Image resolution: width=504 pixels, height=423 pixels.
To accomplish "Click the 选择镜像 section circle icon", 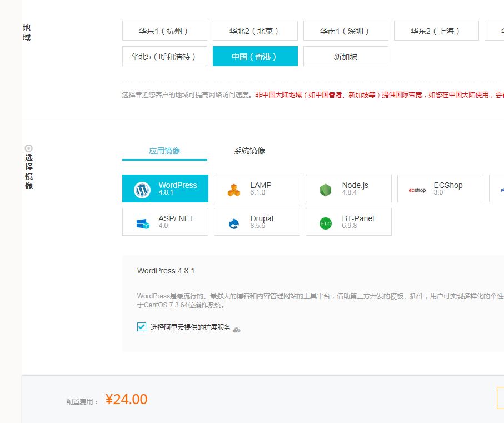I will [28, 148].
